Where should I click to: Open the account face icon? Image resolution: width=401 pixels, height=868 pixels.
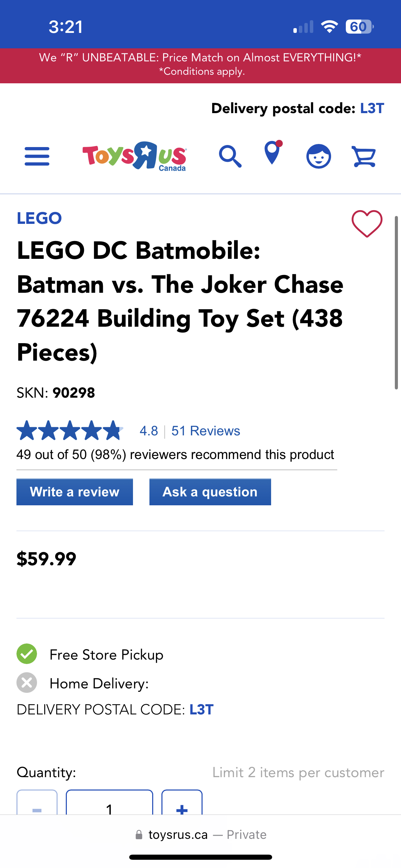click(x=318, y=156)
